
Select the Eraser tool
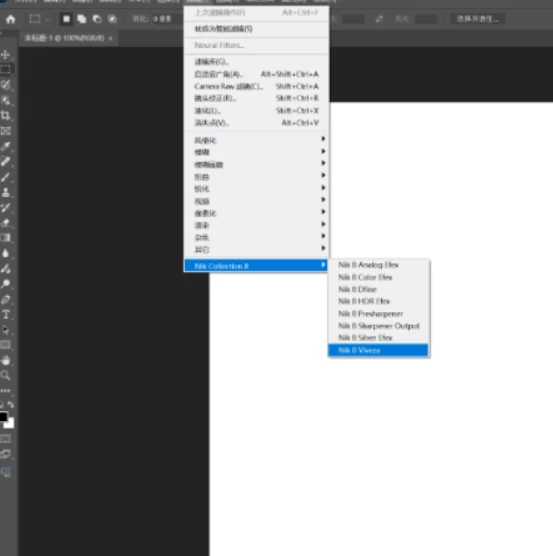[6, 223]
